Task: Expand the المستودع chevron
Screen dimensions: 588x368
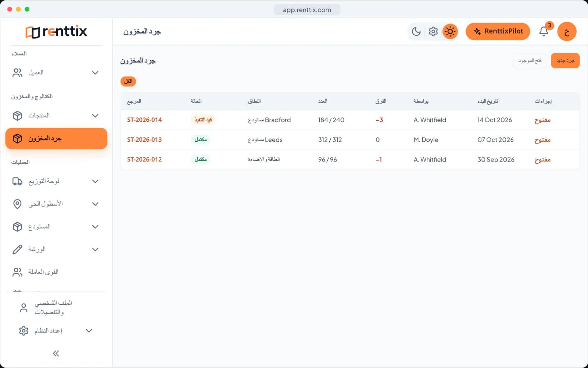Action: (x=95, y=227)
